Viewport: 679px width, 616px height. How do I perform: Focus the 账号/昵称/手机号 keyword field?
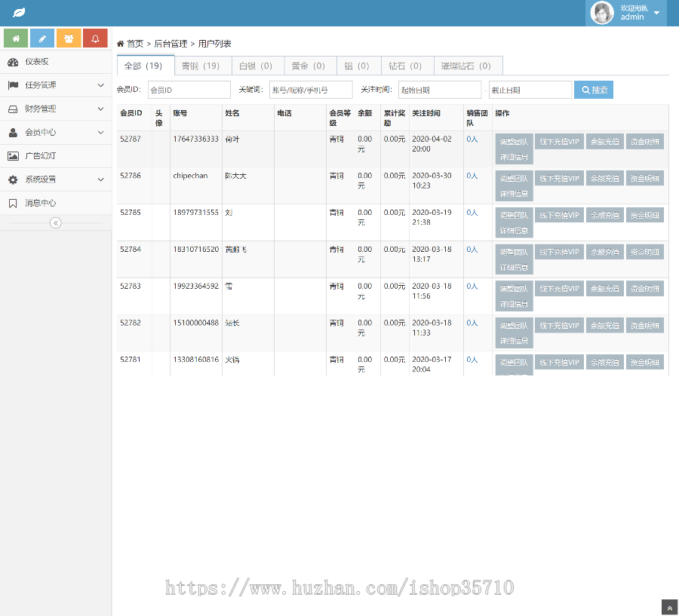311,90
